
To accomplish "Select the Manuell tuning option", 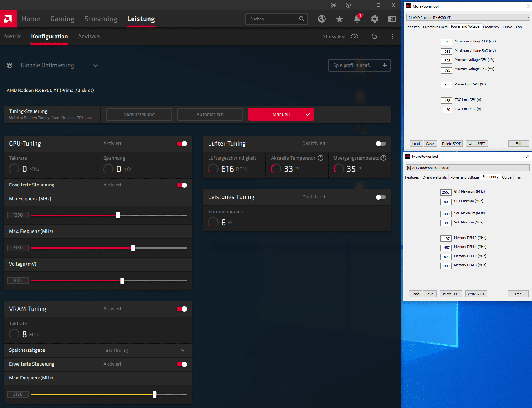I will [281, 114].
